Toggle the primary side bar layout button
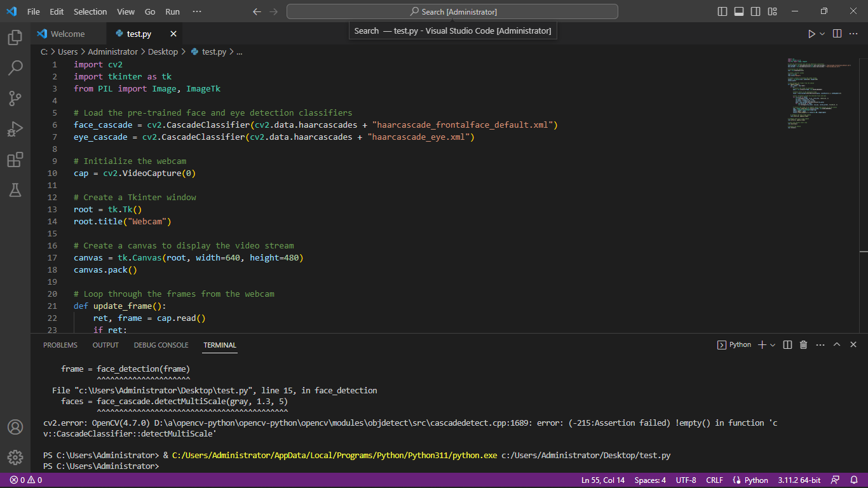Viewport: 868px width, 488px height. pyautogui.click(x=722, y=11)
